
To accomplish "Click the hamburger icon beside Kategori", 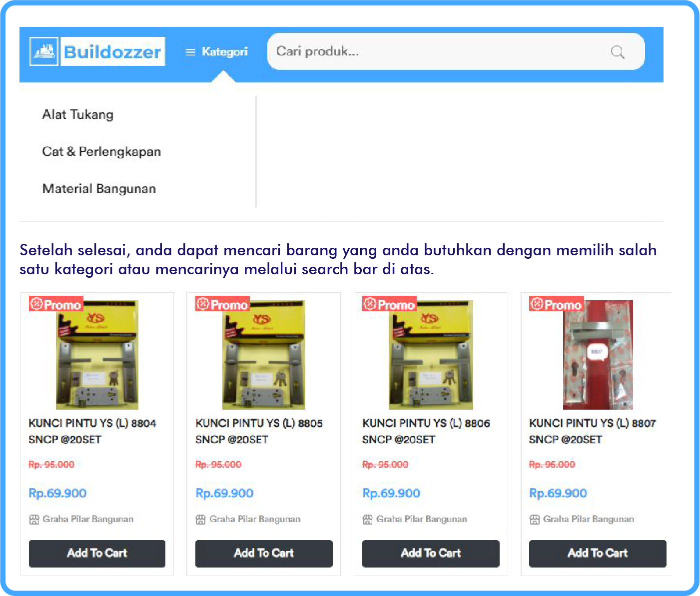I will 190,52.
